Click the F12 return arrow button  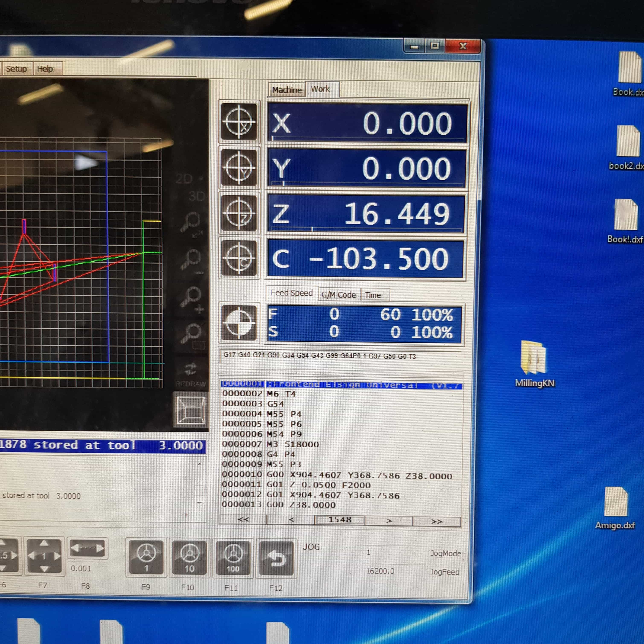point(276,558)
